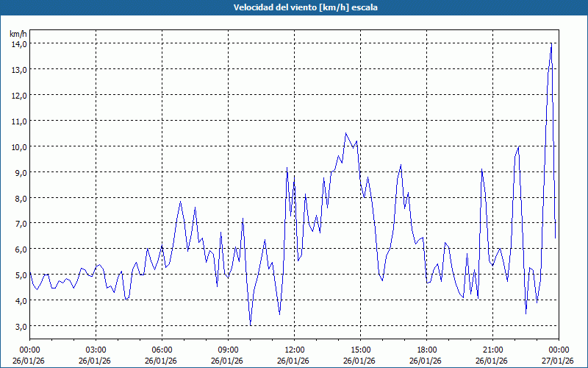
Task: Click the chart title 'Velocidad del viento'
Action: 293,7
